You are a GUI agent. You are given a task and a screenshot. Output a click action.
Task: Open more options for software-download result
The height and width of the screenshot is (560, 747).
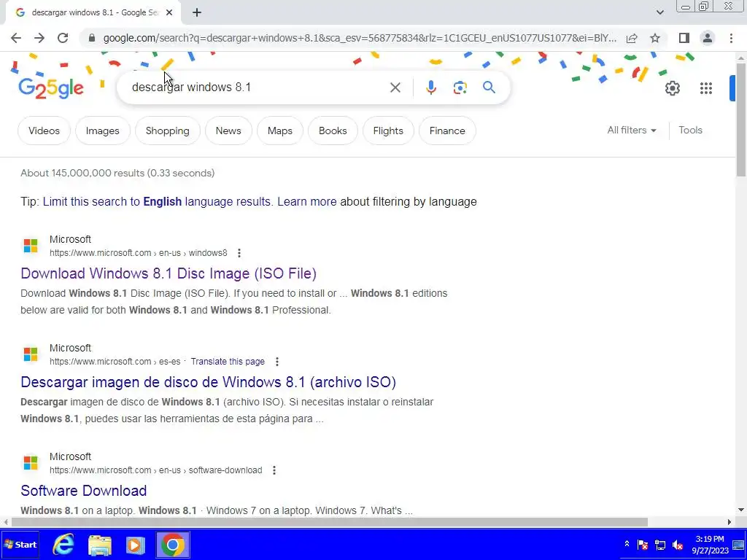pos(274,470)
